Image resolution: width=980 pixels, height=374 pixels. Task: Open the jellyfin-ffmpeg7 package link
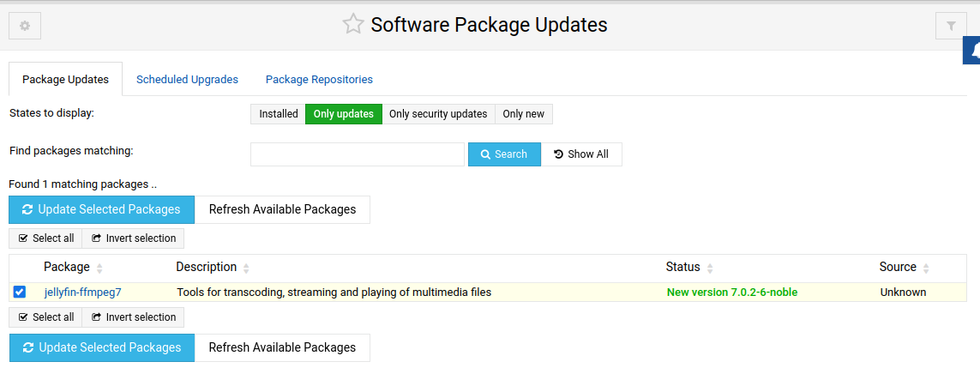coord(82,293)
